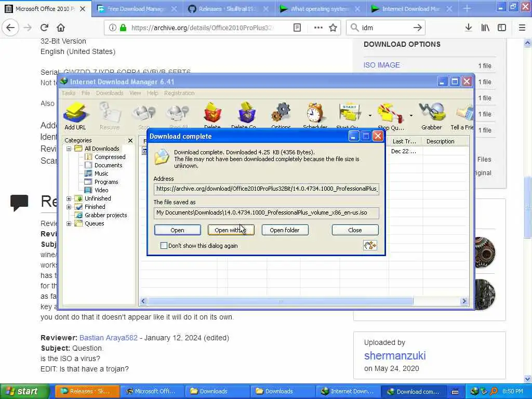Open IDM Help menu
The width and height of the screenshot is (532, 399).
(x=152, y=93)
